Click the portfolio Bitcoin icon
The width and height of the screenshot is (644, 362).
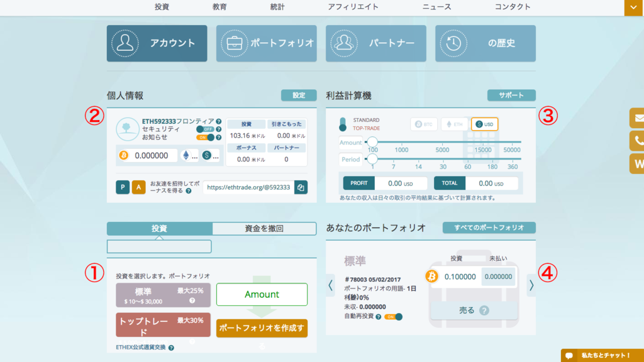[x=431, y=277]
